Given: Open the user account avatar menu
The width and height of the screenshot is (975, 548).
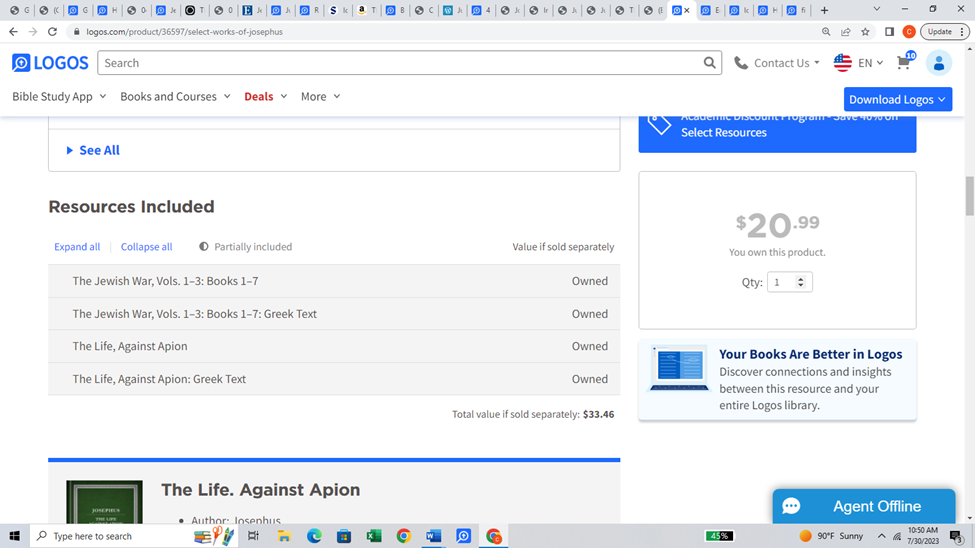Looking at the screenshot, I should [938, 63].
